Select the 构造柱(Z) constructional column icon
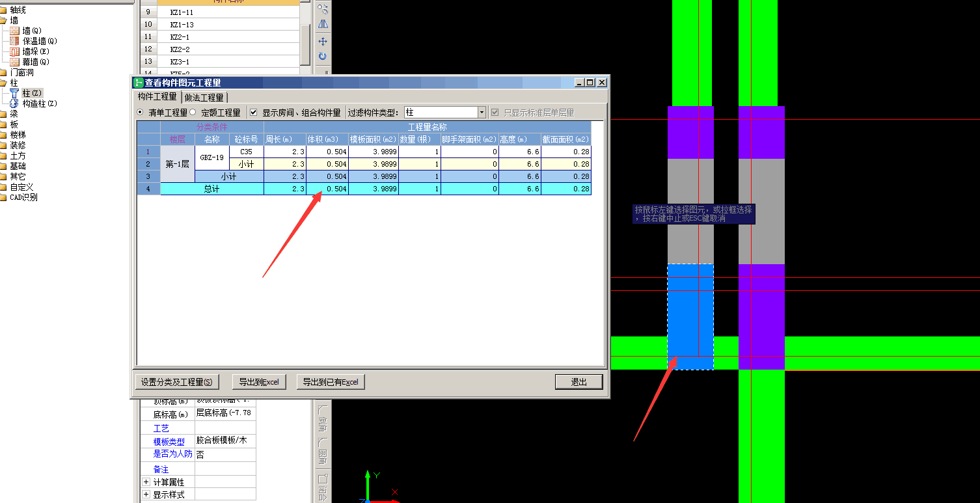This screenshot has width=980, height=503. [15, 103]
